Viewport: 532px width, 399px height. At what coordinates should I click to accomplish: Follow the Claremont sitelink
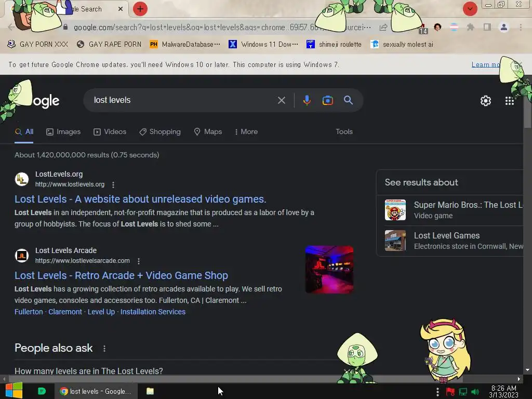[65, 312]
